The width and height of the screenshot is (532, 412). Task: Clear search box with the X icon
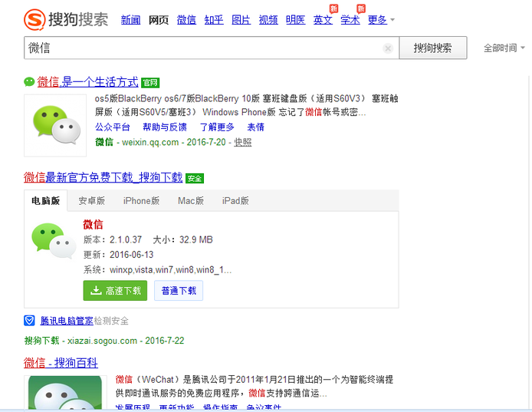pos(388,48)
